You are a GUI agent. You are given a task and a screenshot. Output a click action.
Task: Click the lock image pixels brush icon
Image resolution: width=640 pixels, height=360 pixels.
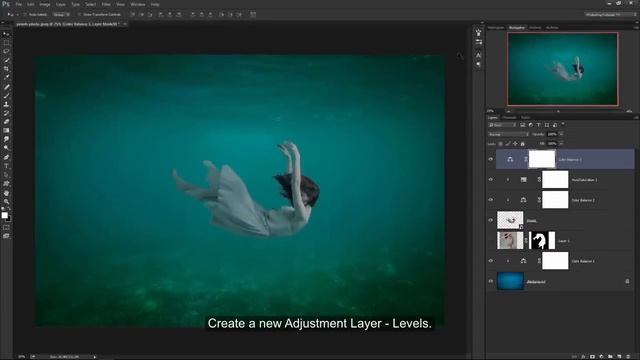[x=508, y=144]
